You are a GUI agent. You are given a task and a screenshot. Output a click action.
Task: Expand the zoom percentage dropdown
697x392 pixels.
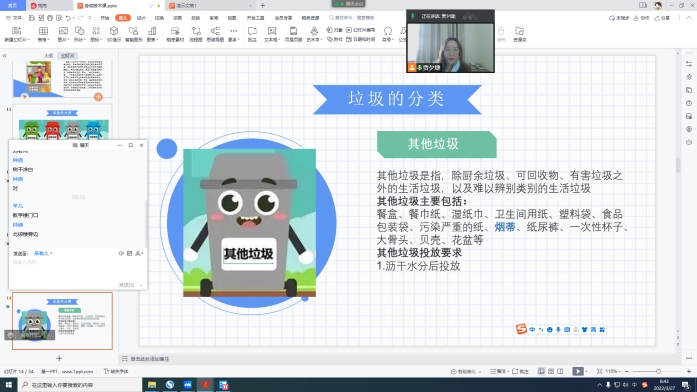pos(612,371)
